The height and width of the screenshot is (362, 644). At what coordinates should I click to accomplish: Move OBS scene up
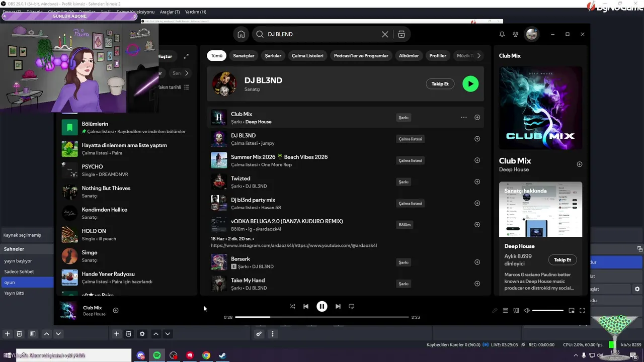46,334
